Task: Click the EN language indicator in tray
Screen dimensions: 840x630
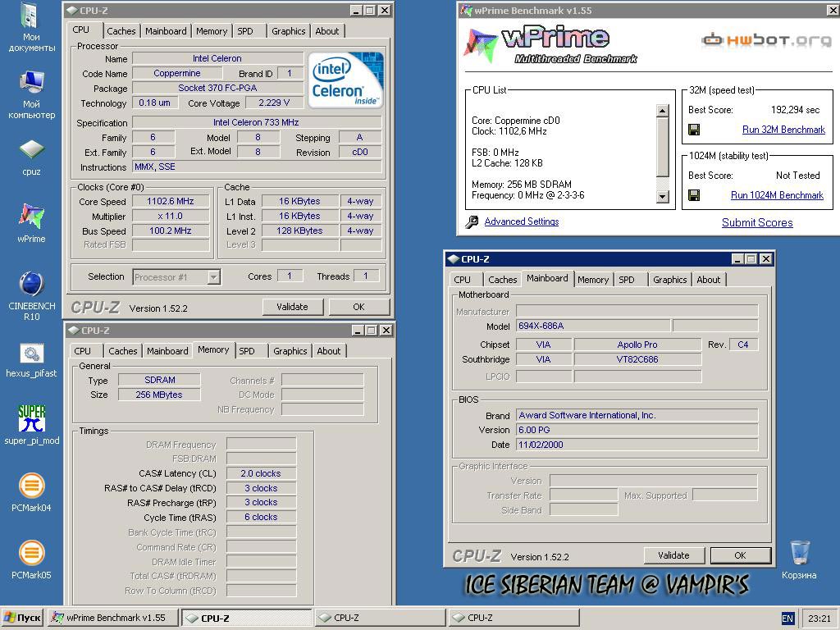Action: click(787, 619)
